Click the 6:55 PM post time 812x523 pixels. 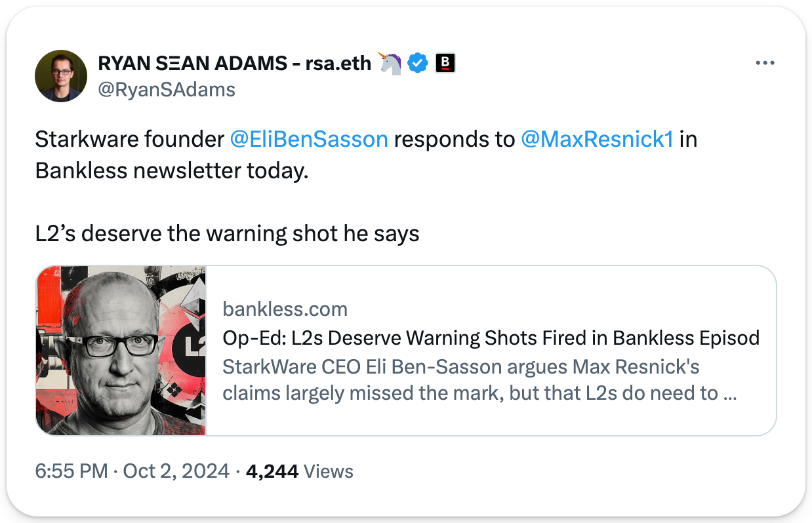71,471
